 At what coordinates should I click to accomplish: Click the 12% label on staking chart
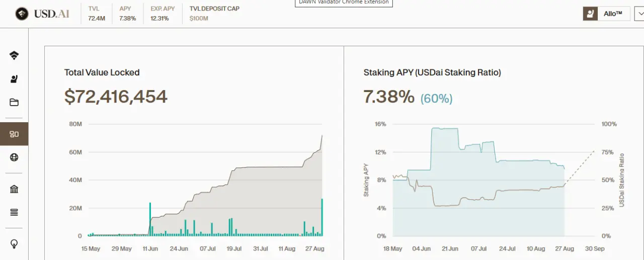(380, 152)
